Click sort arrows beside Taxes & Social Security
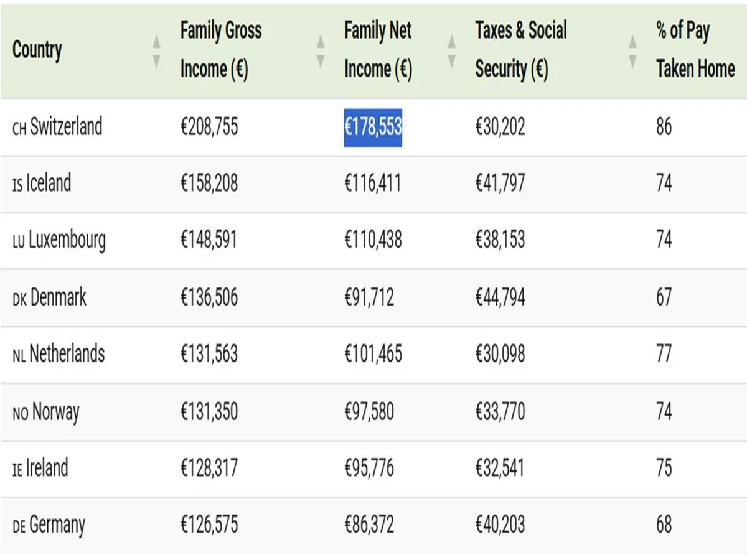This screenshot has width=747, height=560. [x=632, y=50]
